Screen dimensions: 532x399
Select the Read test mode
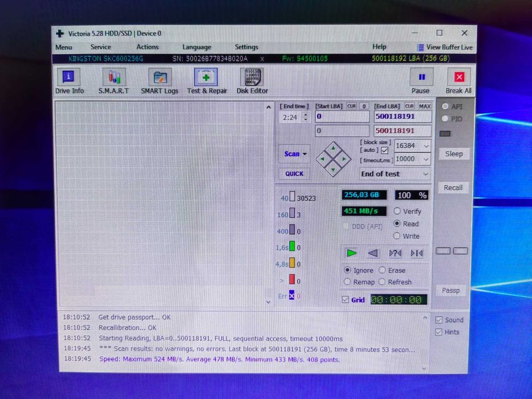397,223
